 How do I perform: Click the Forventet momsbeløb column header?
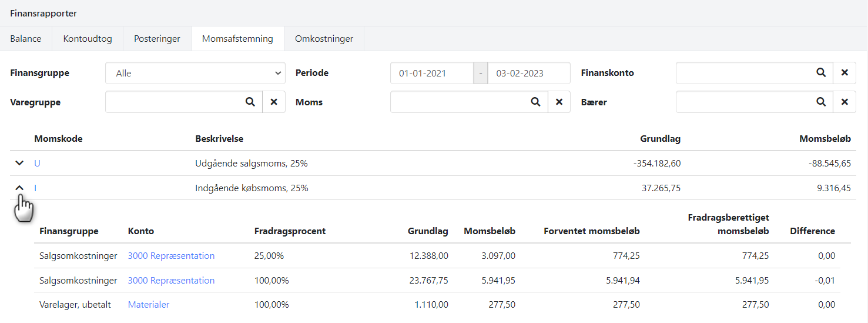(592, 231)
